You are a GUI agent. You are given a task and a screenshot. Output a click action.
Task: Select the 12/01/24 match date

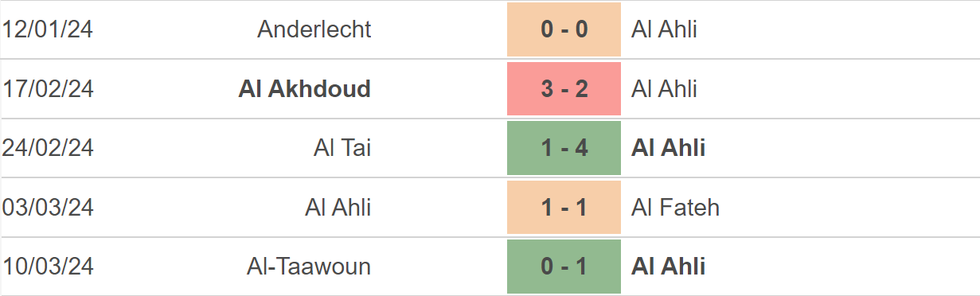48,29
